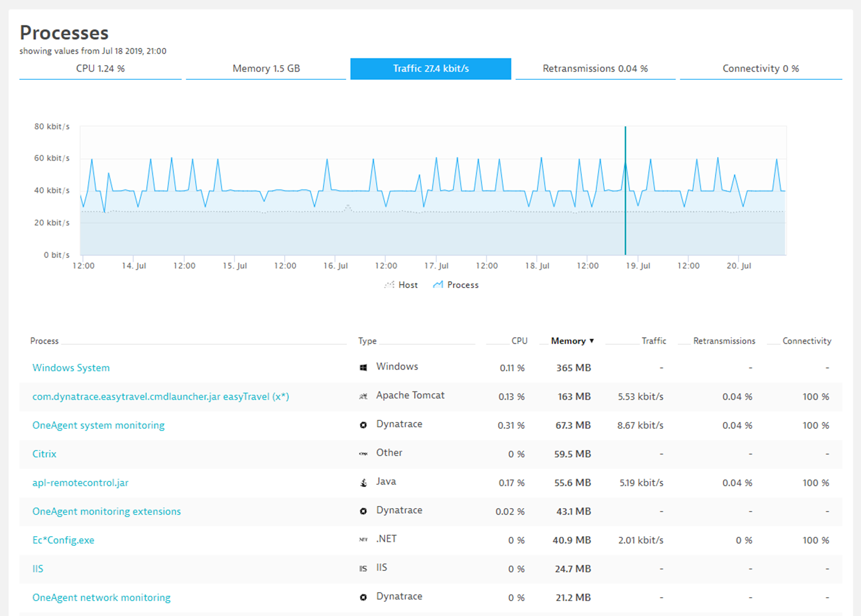This screenshot has height=616, width=861.
Task: Sort table by Connectivity column header
Action: click(807, 341)
